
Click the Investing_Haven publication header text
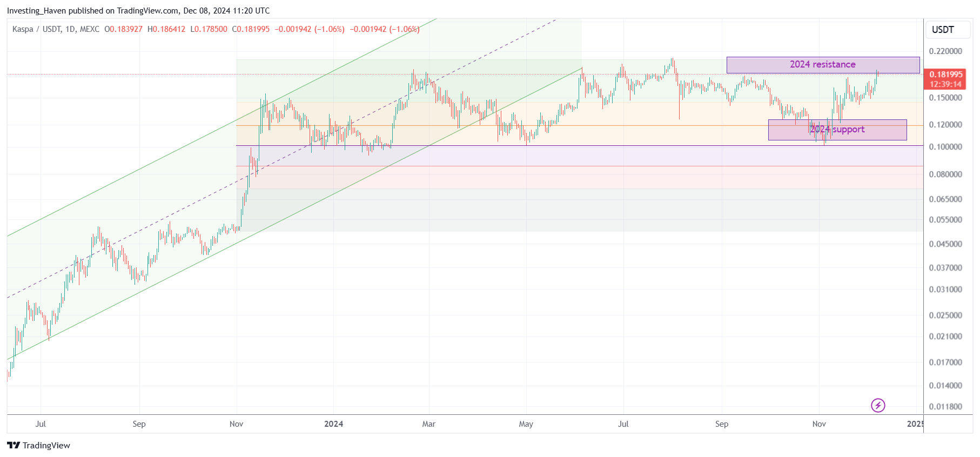[138, 11]
